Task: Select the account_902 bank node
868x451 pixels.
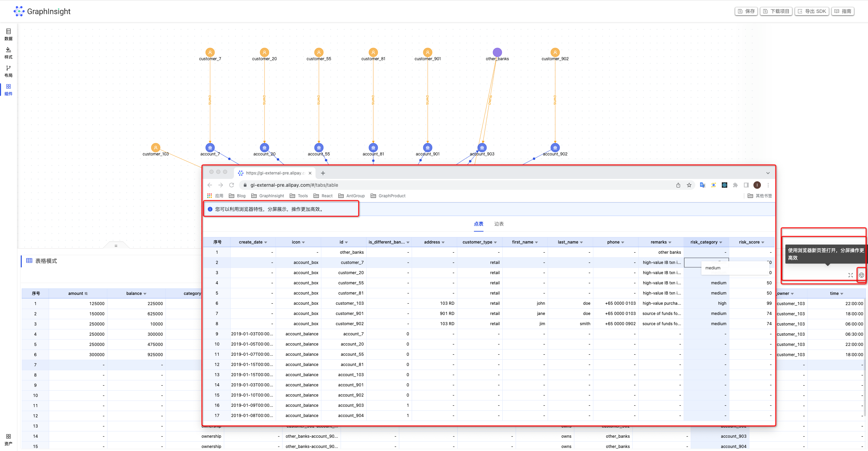Action: click(x=555, y=148)
